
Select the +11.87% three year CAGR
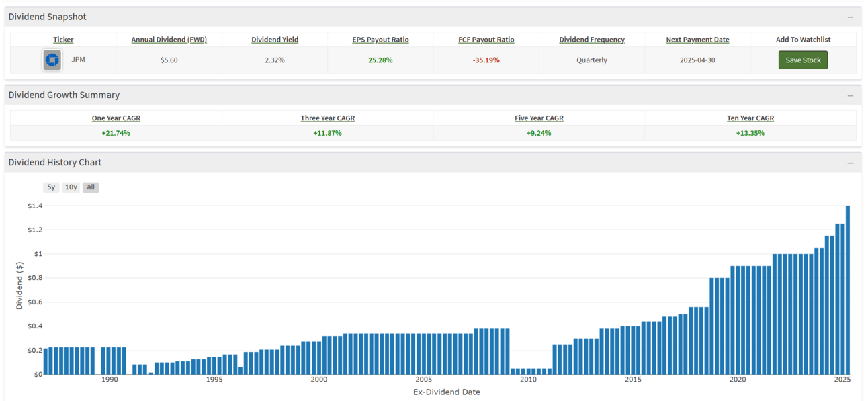(x=328, y=133)
